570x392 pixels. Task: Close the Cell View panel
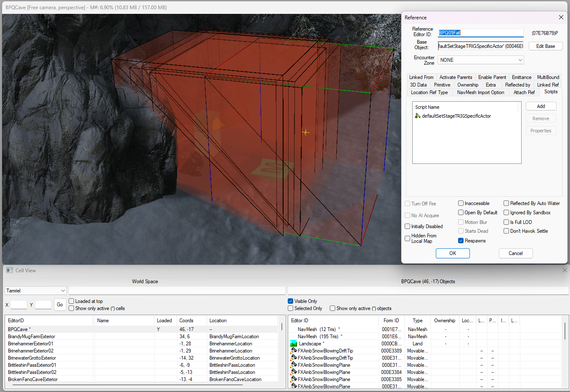point(565,270)
